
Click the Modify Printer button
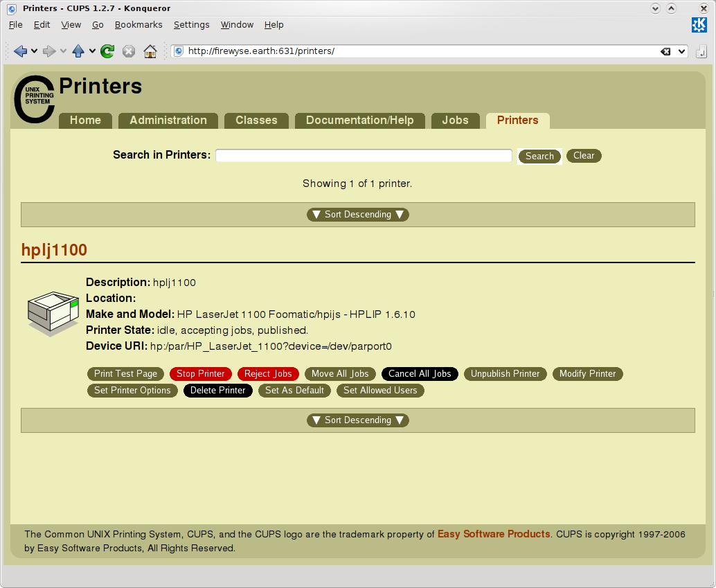click(x=588, y=374)
